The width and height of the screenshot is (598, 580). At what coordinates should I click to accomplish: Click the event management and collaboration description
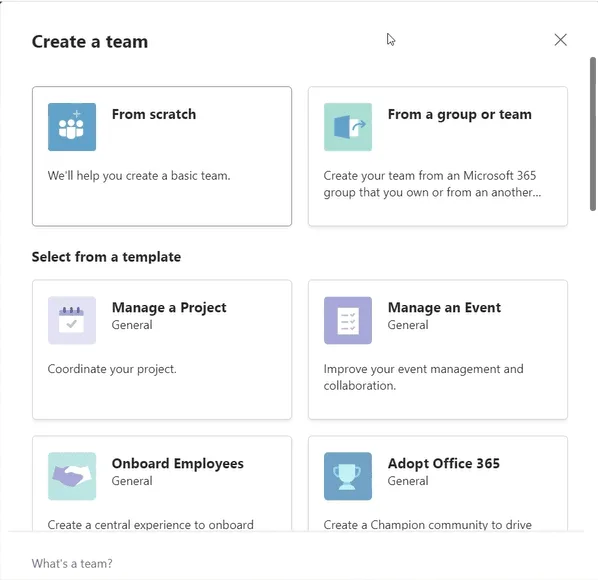coord(423,377)
